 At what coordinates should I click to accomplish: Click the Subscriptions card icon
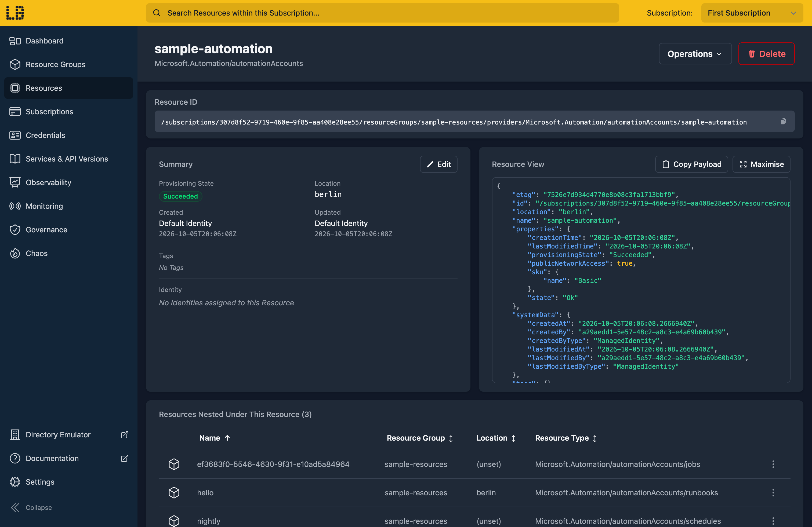[15, 111]
